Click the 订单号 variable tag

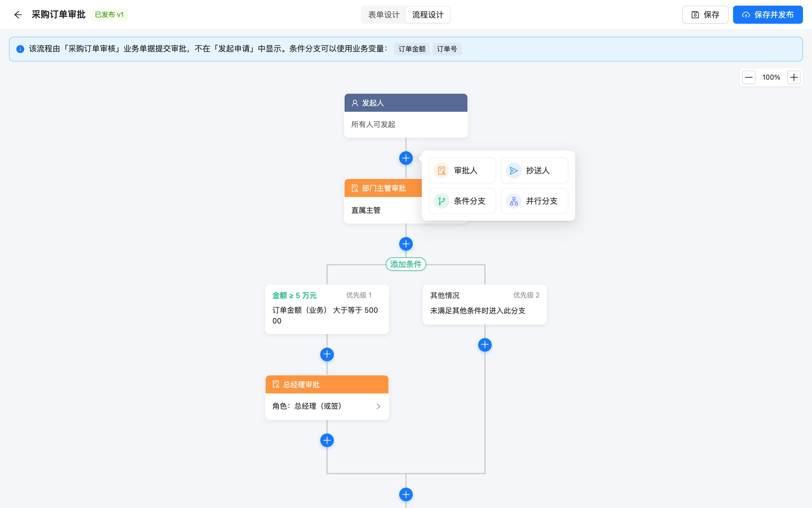[447, 49]
